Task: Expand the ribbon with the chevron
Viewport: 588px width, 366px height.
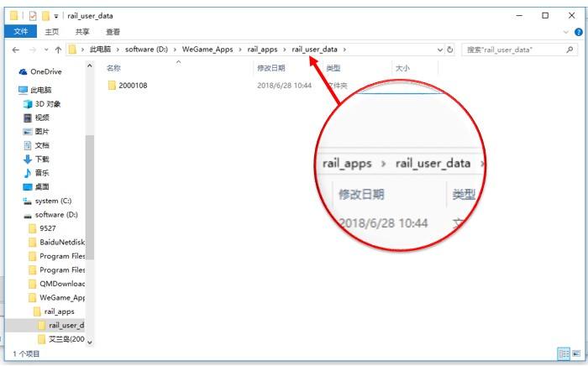Action: tap(566, 32)
